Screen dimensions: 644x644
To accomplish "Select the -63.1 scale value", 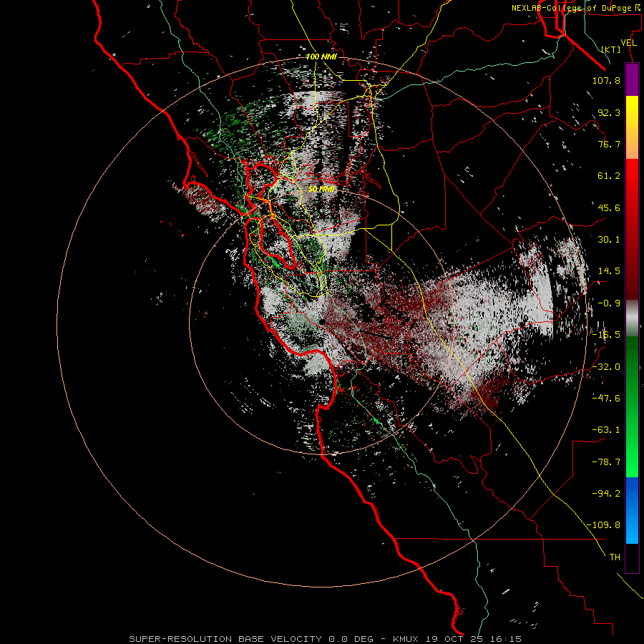I will [606, 430].
